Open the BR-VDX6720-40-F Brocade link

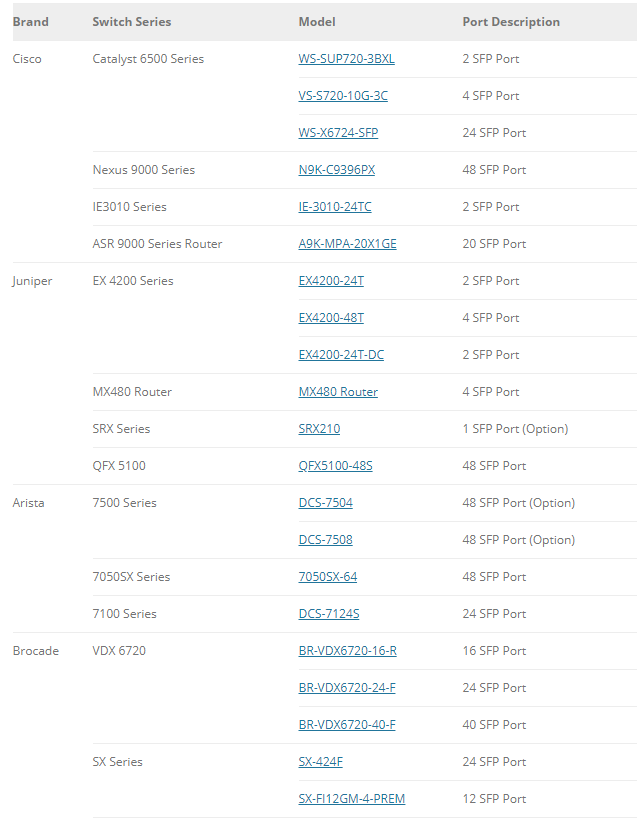point(347,725)
